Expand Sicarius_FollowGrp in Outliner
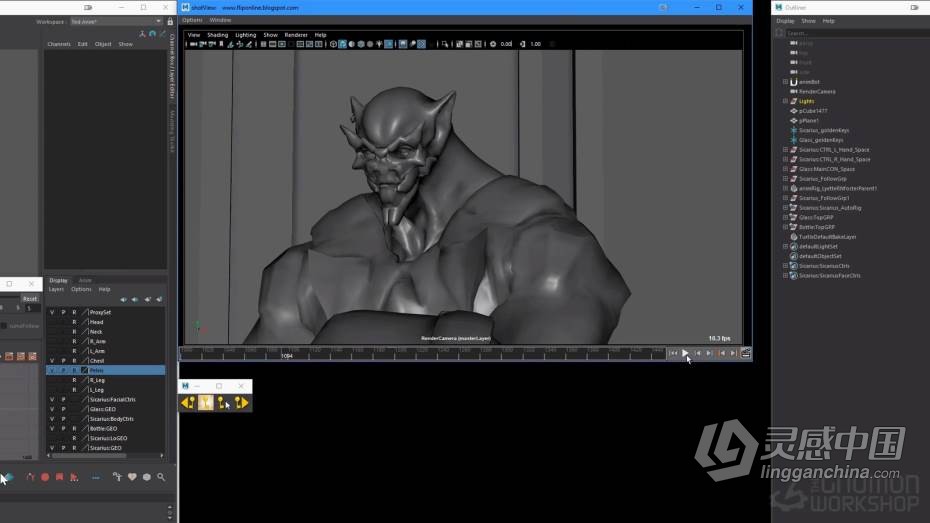The height and width of the screenshot is (523, 930). (x=785, y=179)
